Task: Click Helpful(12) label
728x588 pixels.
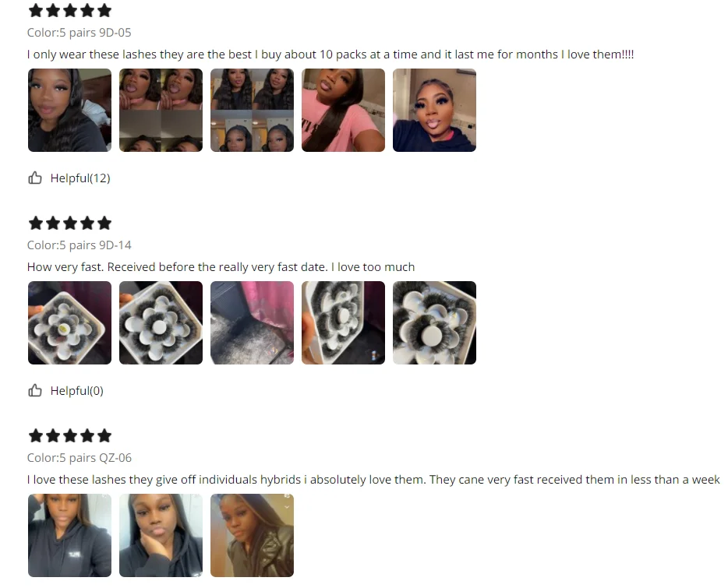Action: pos(80,178)
